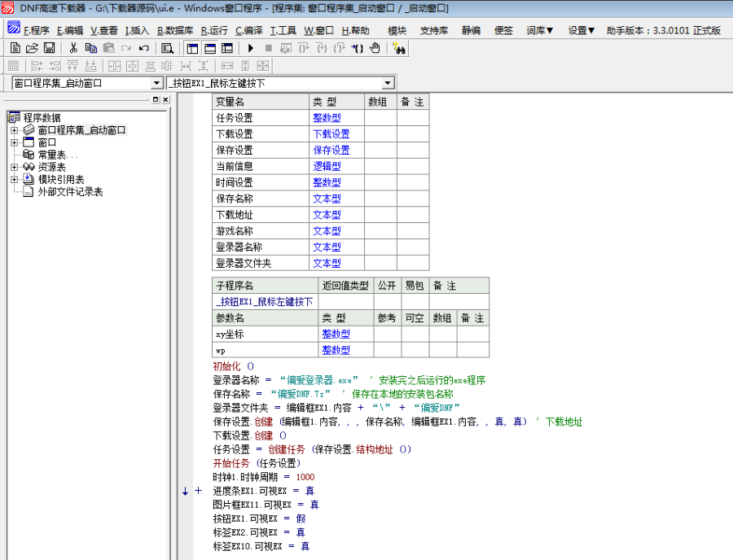Click the align-top edges layout icon
The image size is (733, 560).
[72, 66]
